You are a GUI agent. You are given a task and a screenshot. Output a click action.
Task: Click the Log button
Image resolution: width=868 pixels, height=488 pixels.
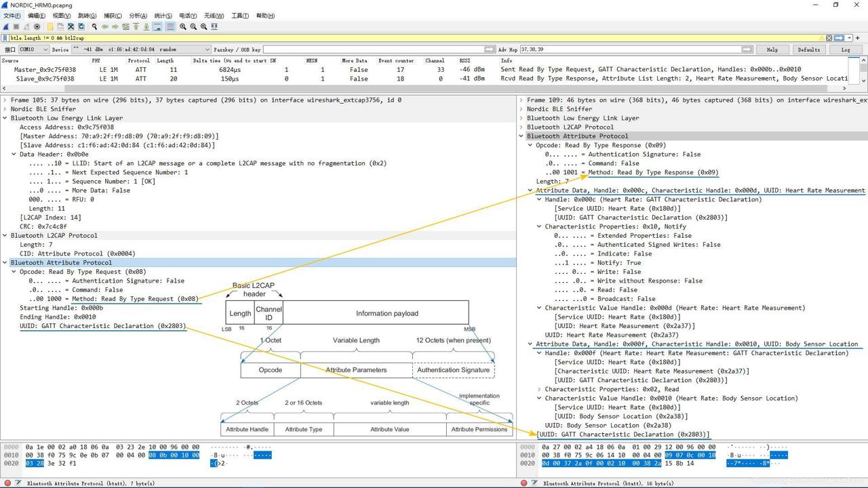click(x=846, y=49)
